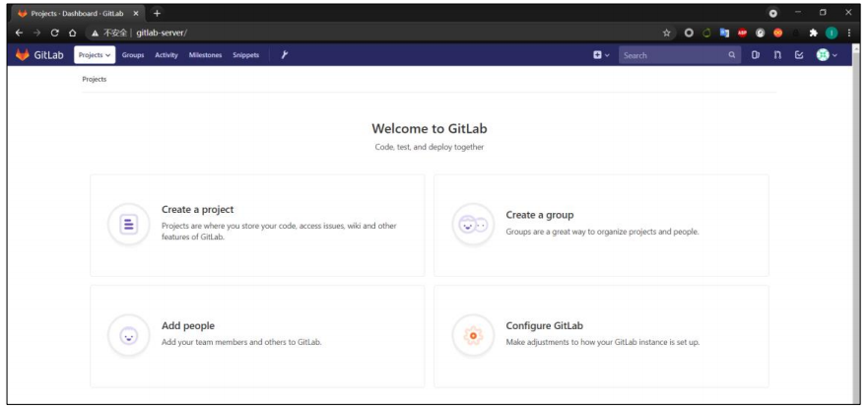Viewport: 868px width, 410px height.
Task: Open Admin Area wrench icon
Action: pos(285,55)
